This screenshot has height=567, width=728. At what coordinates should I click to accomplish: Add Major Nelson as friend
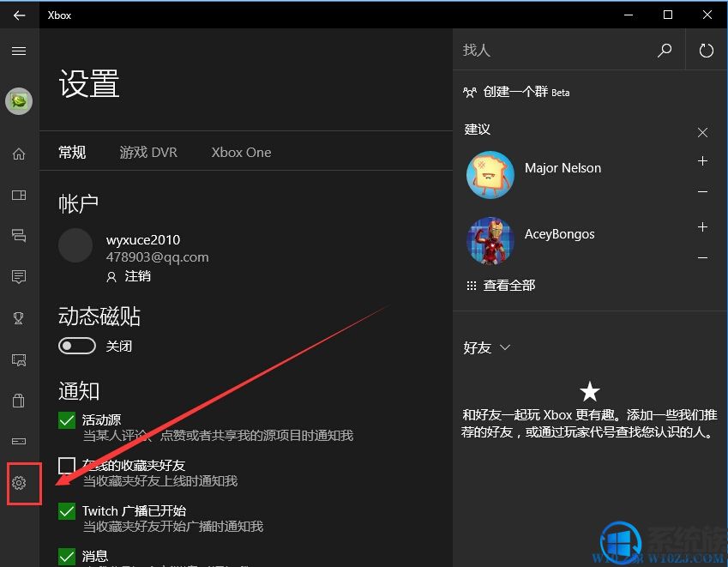click(x=702, y=160)
